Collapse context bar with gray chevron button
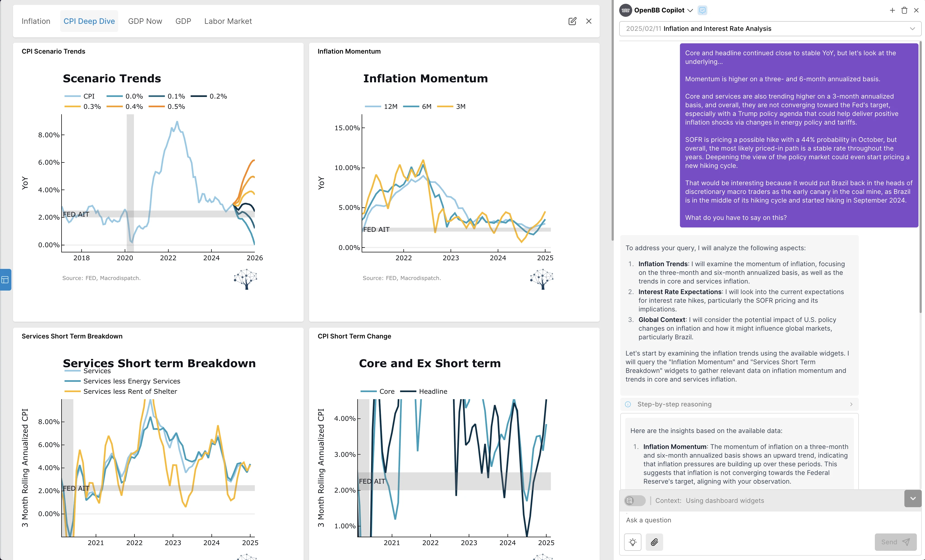 pyautogui.click(x=913, y=499)
